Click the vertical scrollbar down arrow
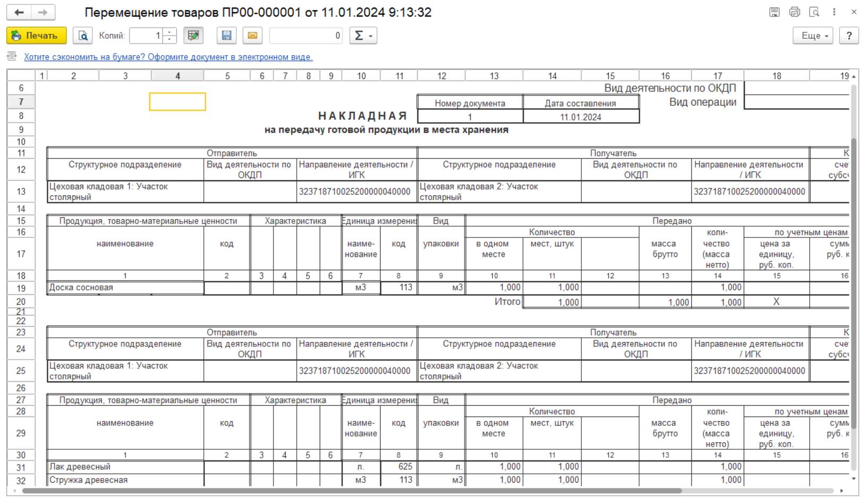The height and width of the screenshot is (503, 868). [x=854, y=479]
